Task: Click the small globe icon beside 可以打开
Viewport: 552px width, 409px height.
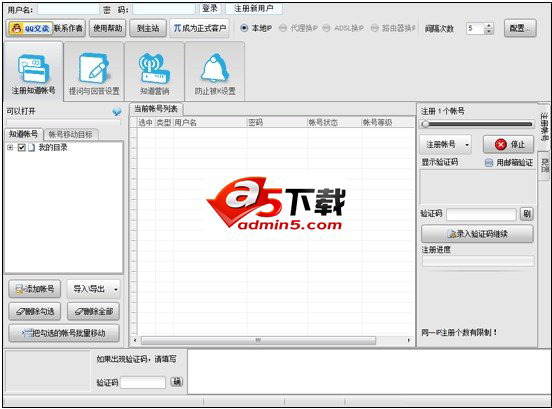Action: [x=117, y=112]
